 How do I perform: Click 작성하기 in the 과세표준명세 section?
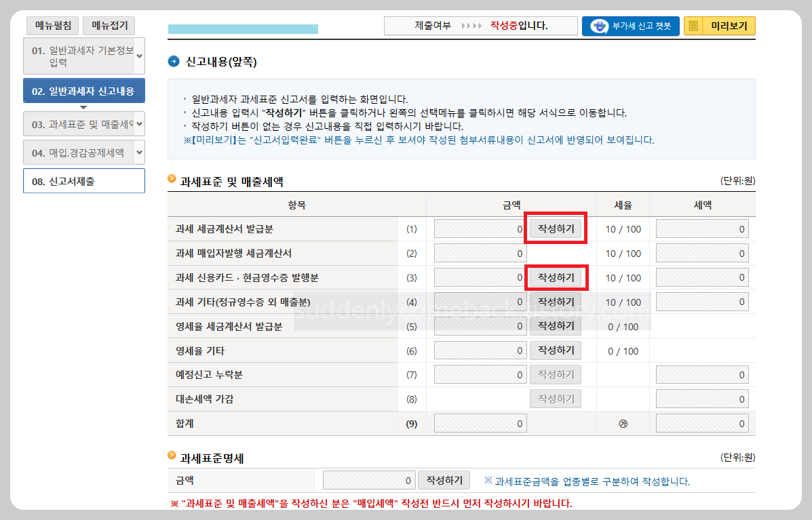point(444,479)
